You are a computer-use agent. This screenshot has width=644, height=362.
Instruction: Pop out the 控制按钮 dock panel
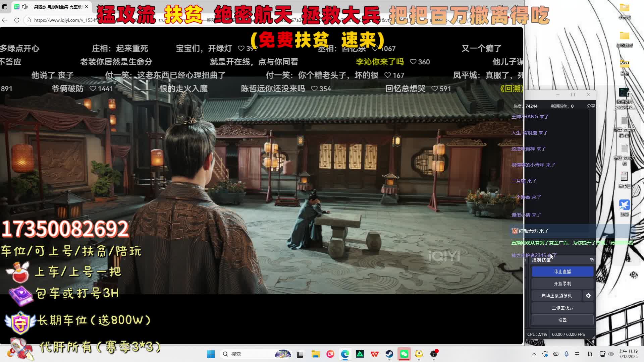tap(592, 260)
